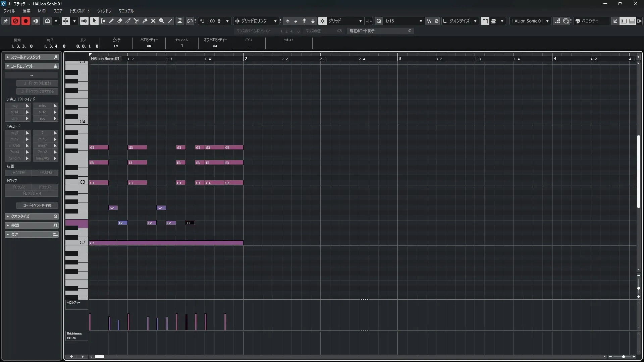This screenshot has height=362, width=644.
Task: Click the maj triad chord button
Action: pyautogui.click(x=15, y=106)
